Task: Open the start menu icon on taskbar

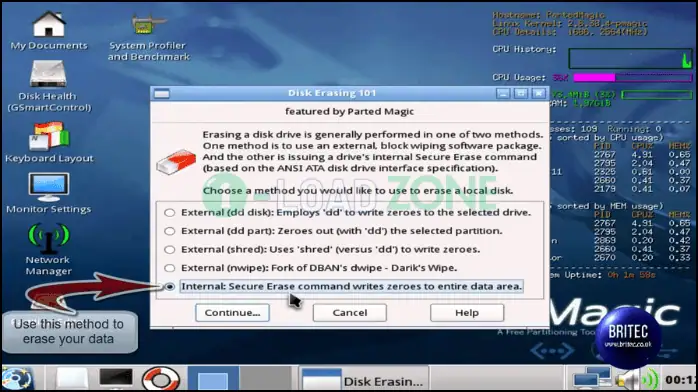Action: (x=17, y=379)
